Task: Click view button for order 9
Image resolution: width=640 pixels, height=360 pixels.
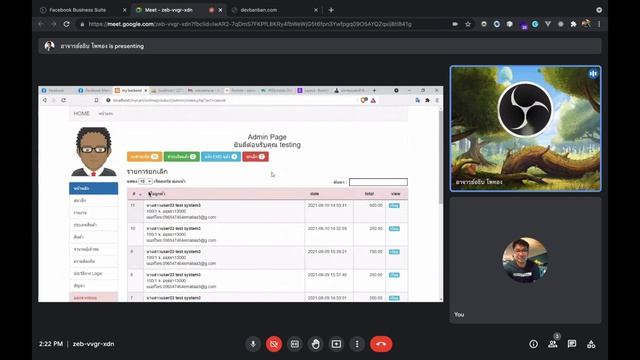Action: pos(394,252)
